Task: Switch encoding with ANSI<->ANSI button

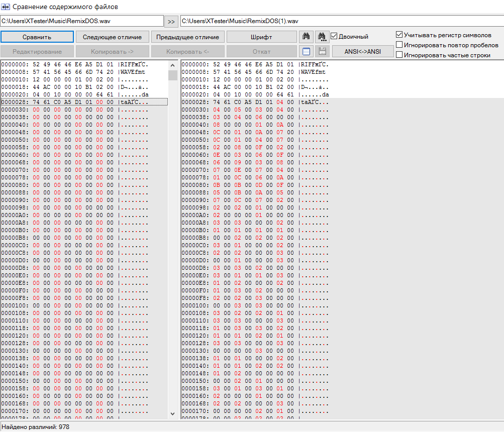Action: (x=363, y=51)
